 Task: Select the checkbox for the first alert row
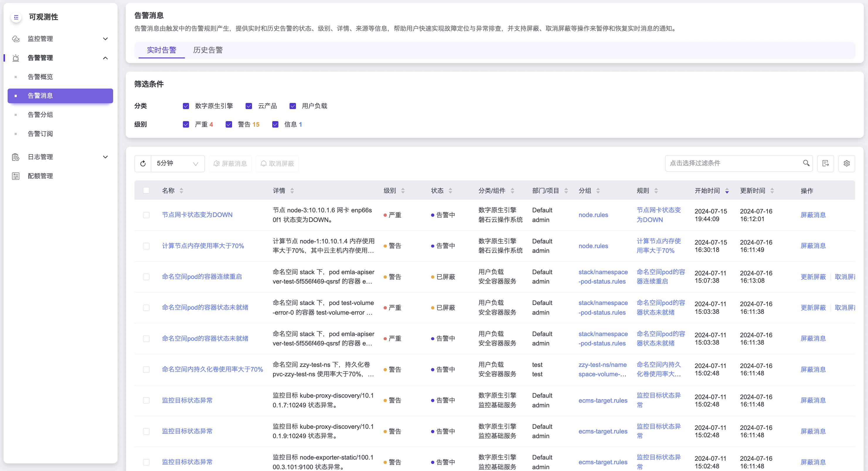[146, 215]
